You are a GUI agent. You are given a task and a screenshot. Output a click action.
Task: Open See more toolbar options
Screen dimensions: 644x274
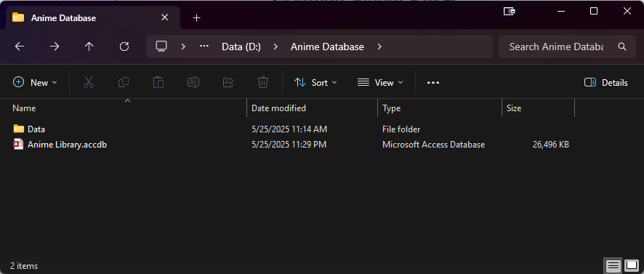pyautogui.click(x=433, y=83)
